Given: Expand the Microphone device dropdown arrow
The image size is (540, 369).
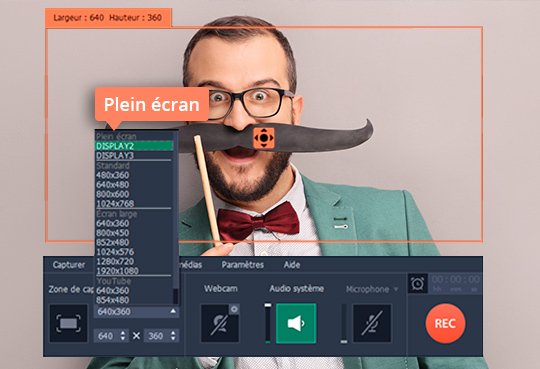Looking at the screenshot, I should click(x=396, y=289).
